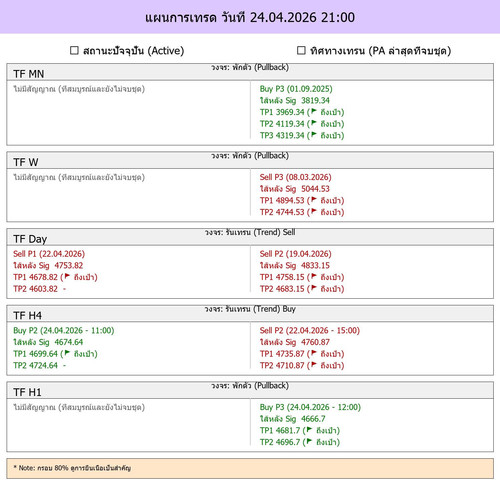The image size is (500, 485).
Task: Click the red flag next to TP2 4683.15
Action: (314, 288)
